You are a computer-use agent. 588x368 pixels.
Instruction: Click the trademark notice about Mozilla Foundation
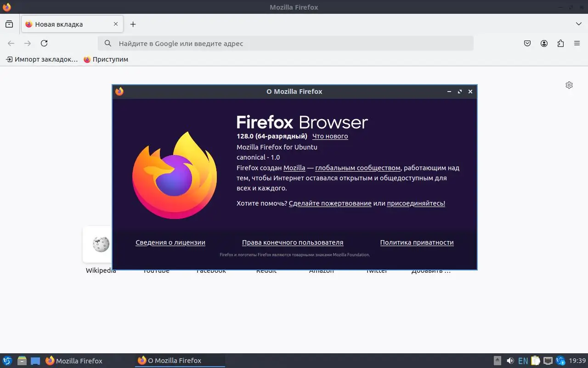point(294,255)
